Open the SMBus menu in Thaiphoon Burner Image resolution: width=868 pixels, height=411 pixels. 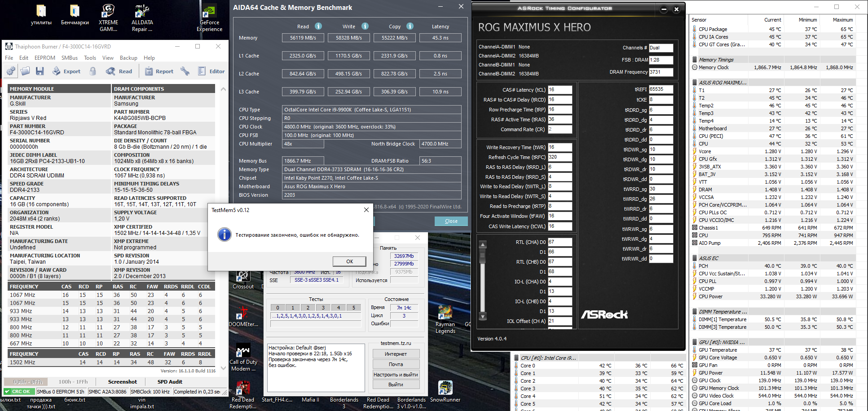[70, 58]
